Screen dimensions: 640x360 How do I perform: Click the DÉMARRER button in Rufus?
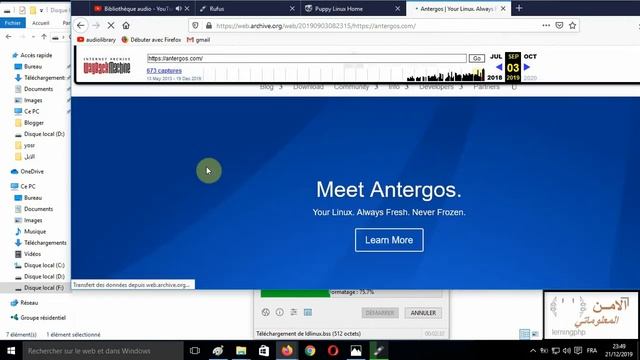(x=380, y=313)
